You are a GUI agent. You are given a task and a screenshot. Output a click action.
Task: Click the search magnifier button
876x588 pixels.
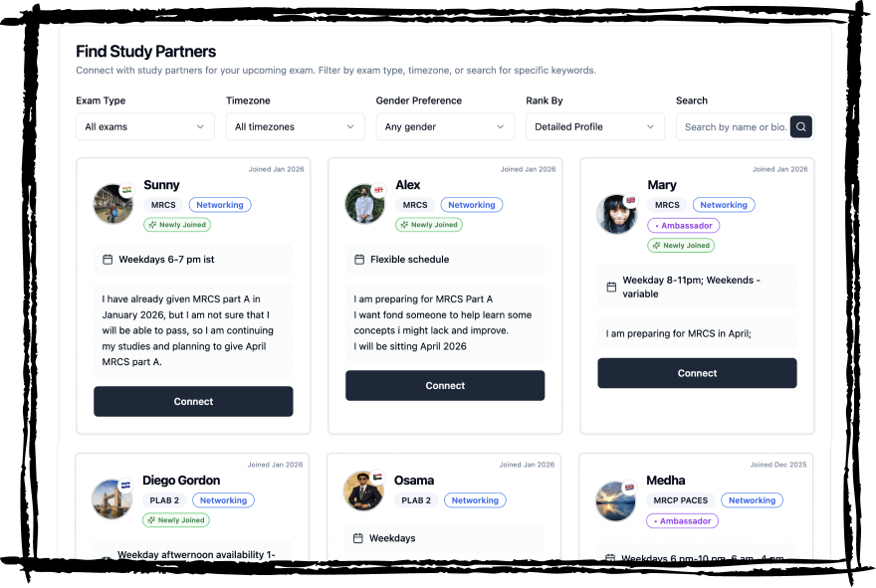pos(801,126)
